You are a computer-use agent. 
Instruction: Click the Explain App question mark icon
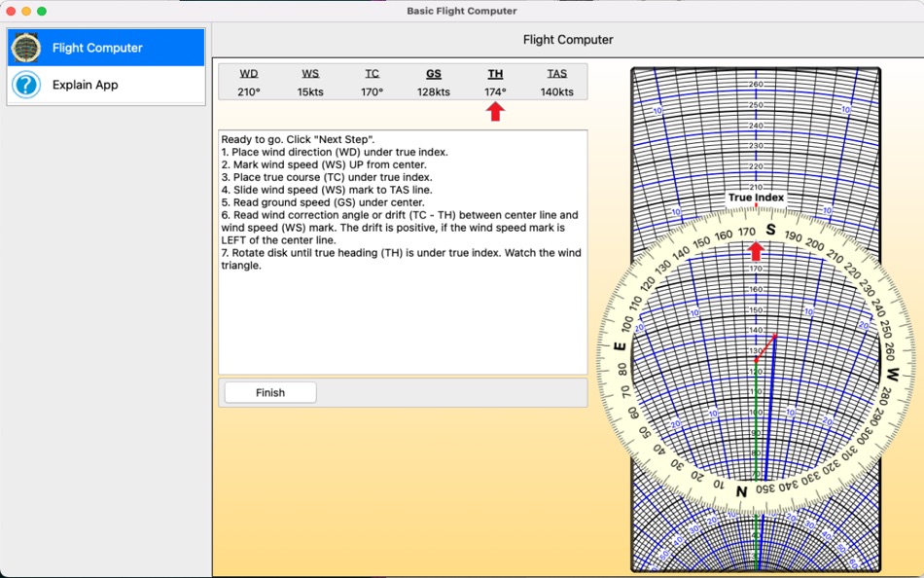[26, 85]
